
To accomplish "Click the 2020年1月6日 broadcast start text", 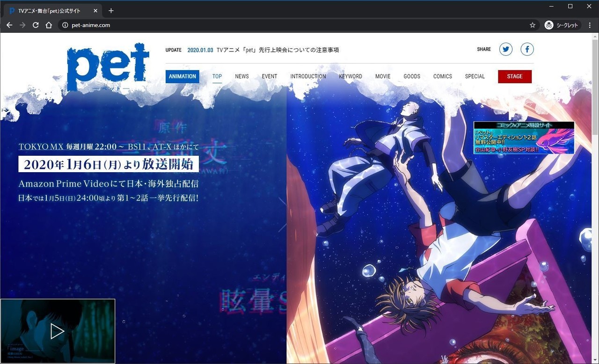I will 109,164.
